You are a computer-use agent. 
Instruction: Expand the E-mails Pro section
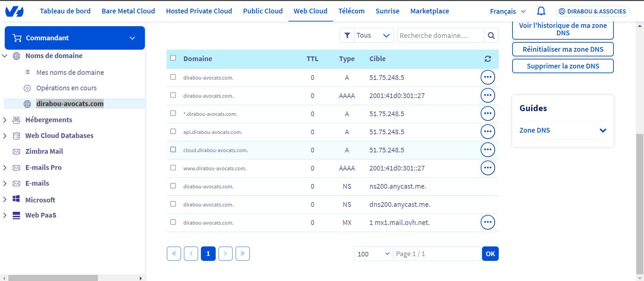tap(5, 168)
